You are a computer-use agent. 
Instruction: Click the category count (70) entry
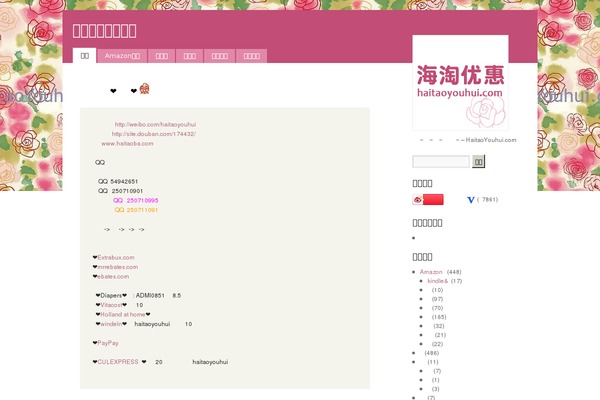(437, 308)
